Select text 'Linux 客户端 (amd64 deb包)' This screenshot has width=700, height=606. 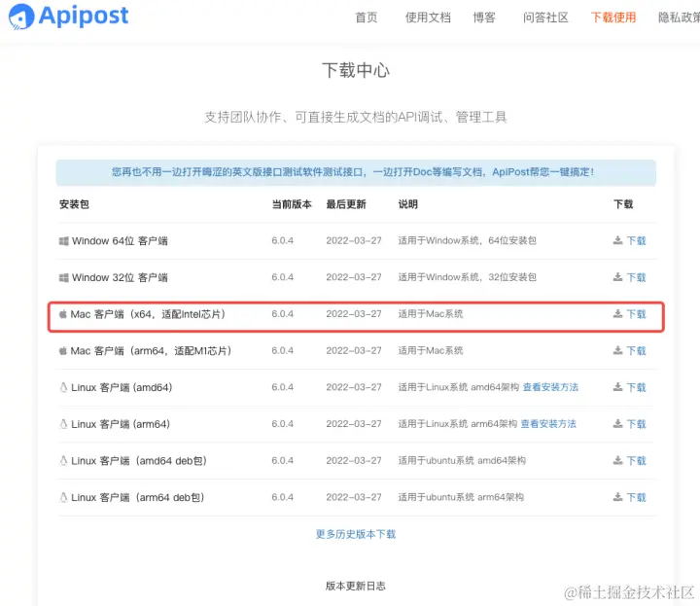point(139,461)
